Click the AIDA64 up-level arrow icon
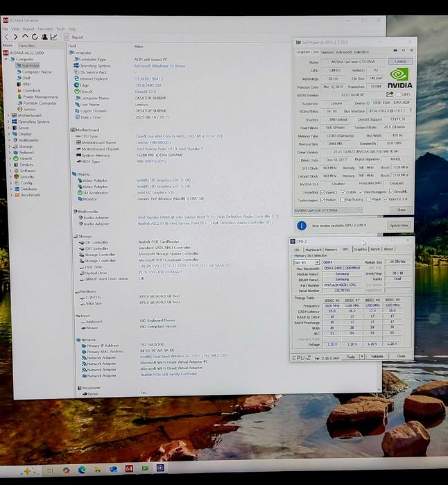448x485 pixels. pyautogui.click(x=25, y=37)
